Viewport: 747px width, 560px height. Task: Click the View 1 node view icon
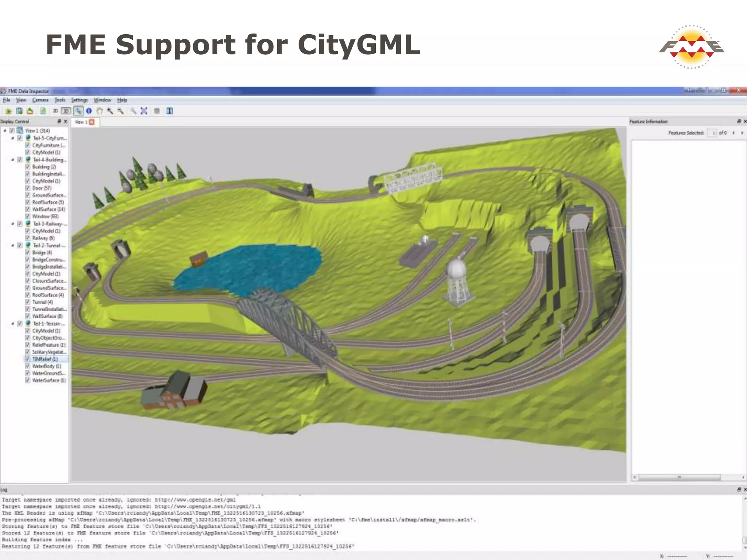pos(20,130)
